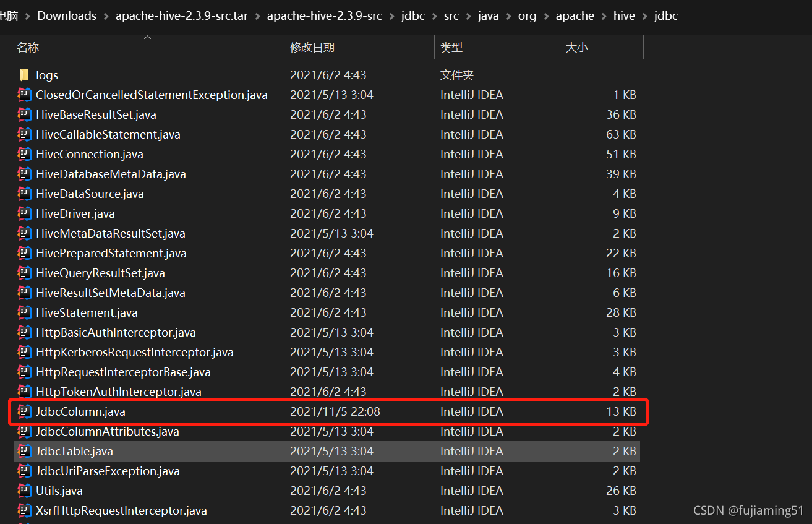Click the 类型 column header

pos(448,47)
